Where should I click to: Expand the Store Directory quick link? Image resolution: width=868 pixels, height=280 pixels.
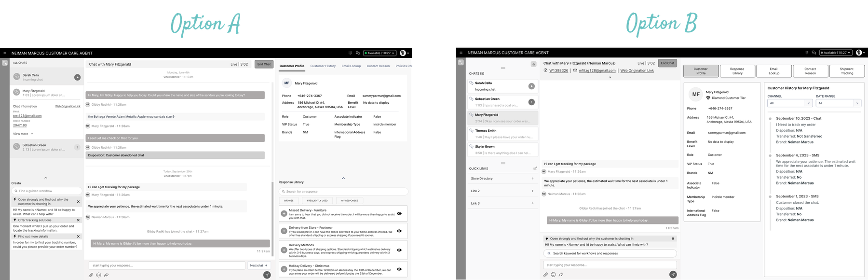[x=533, y=179]
